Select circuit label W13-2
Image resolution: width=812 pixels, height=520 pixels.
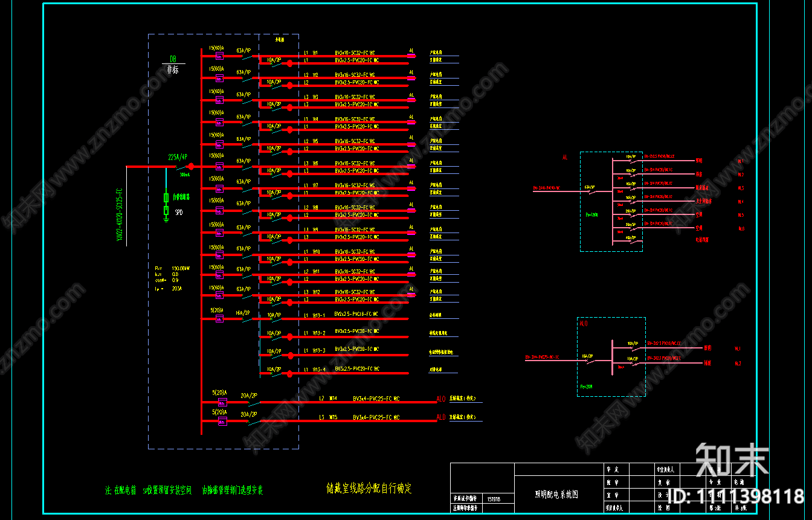319,333
